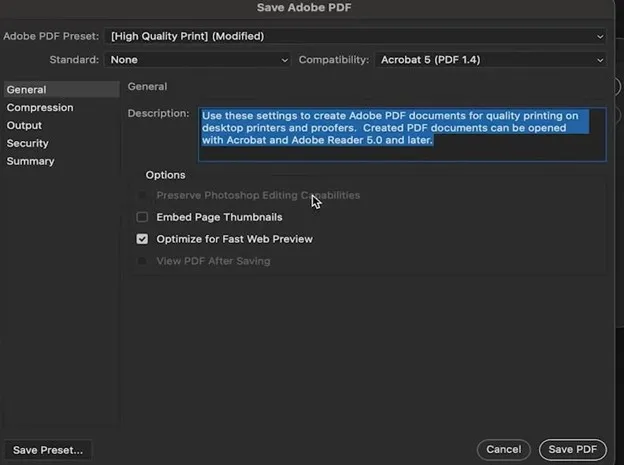
Task: Select the General category in sidebar
Action: [x=61, y=90]
